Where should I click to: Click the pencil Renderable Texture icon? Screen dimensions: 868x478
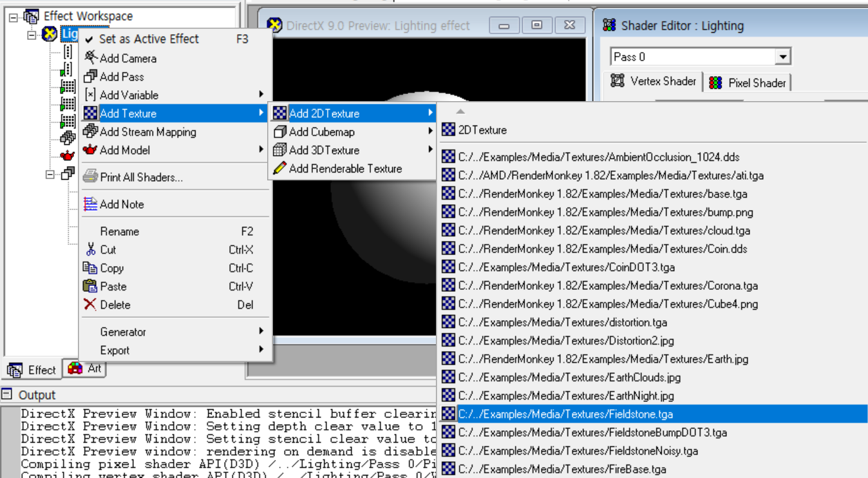pyautogui.click(x=279, y=169)
